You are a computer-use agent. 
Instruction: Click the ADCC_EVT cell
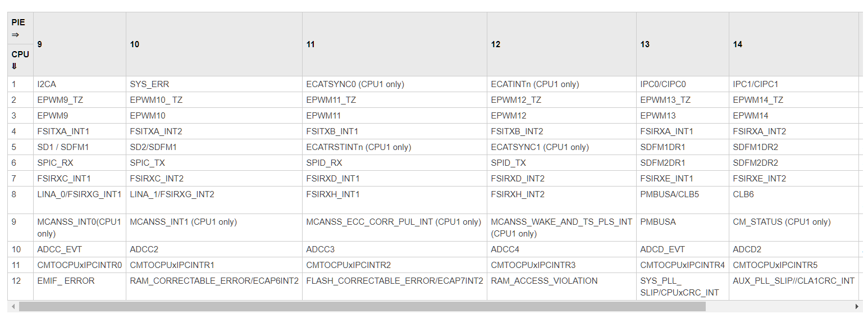pyautogui.click(x=80, y=249)
